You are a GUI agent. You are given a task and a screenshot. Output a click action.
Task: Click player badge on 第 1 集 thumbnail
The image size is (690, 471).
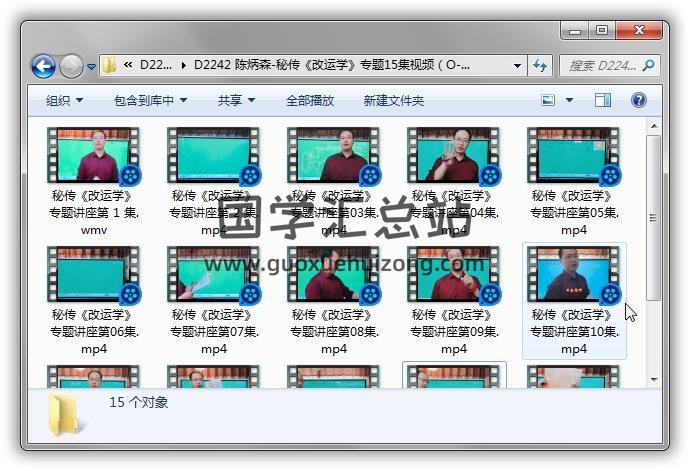point(130,176)
